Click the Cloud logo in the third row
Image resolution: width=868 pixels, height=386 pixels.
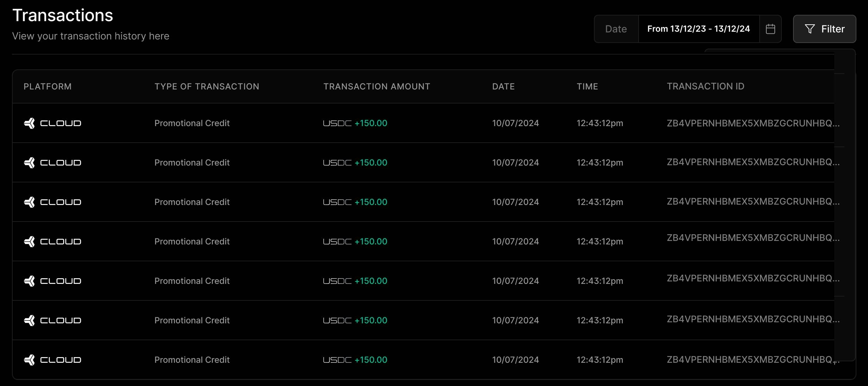point(52,202)
